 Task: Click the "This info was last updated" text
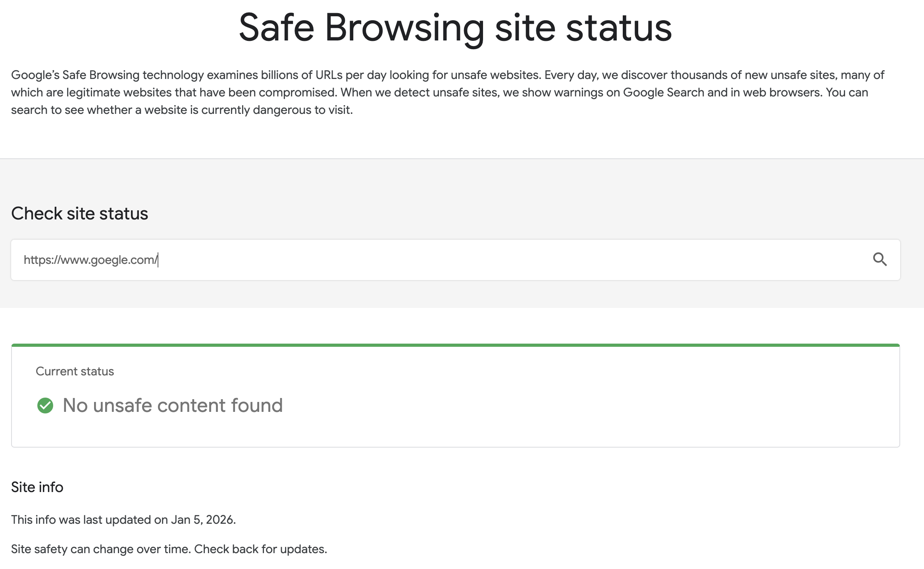(x=89, y=520)
